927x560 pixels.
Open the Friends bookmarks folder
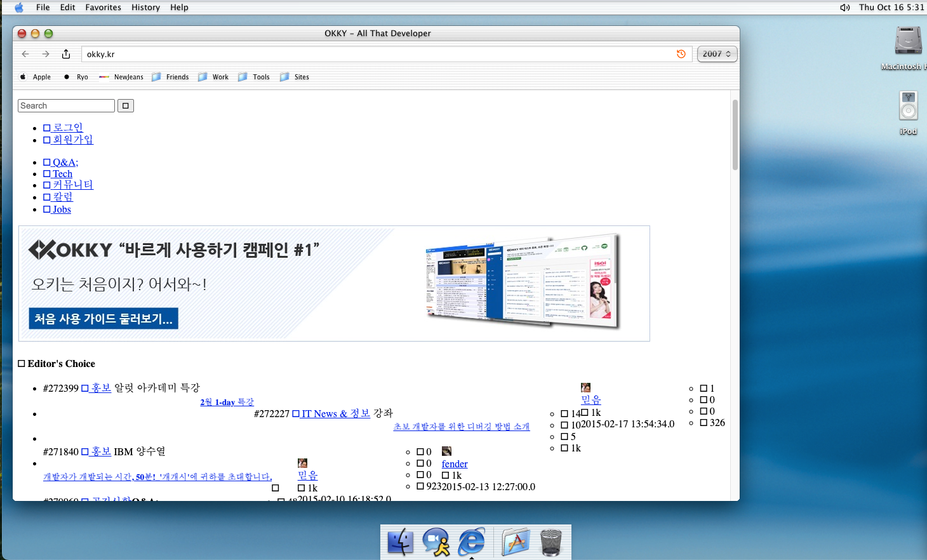click(x=170, y=77)
